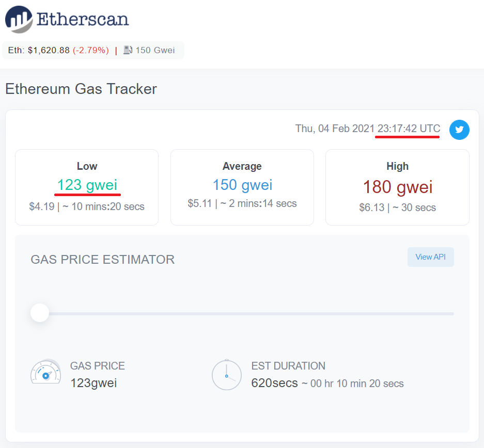Click the est duration clock icon
Screen dimensions: 484x448
click(x=227, y=375)
